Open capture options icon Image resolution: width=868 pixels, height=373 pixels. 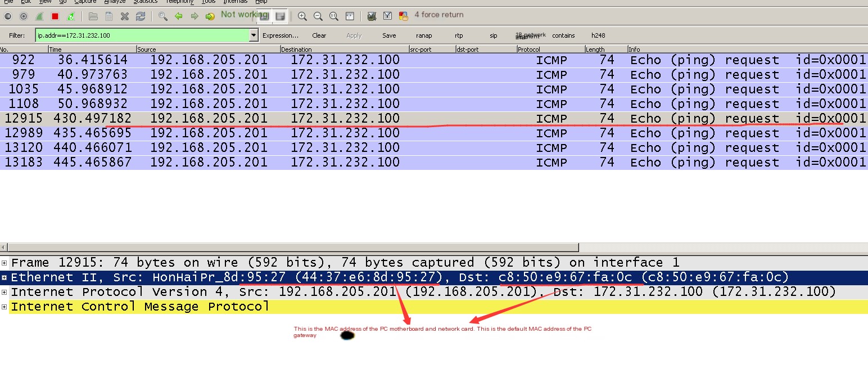point(24,16)
